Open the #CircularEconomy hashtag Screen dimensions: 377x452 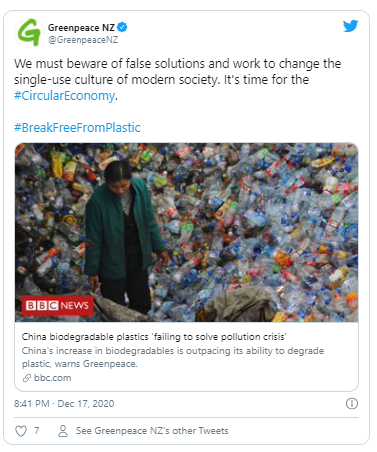tap(64, 96)
